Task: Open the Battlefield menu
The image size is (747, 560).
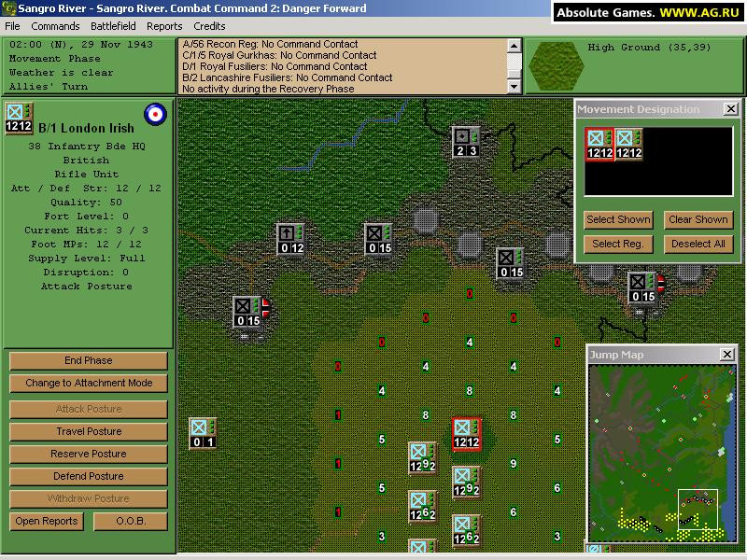Action: click(x=113, y=26)
